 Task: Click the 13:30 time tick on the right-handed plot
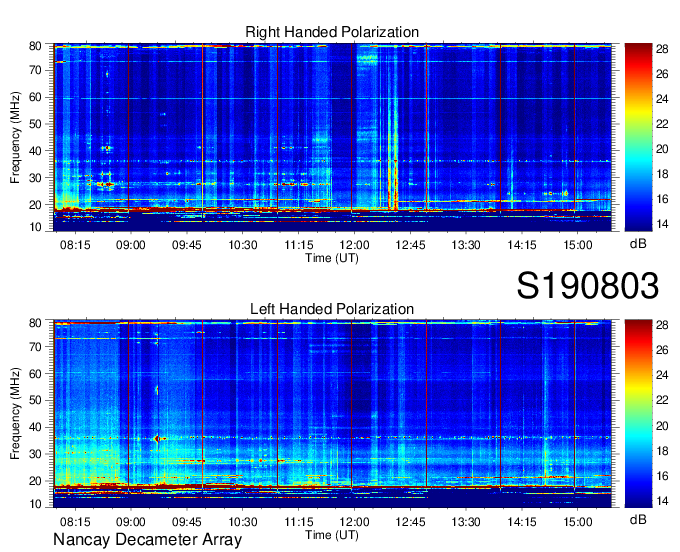pos(466,245)
